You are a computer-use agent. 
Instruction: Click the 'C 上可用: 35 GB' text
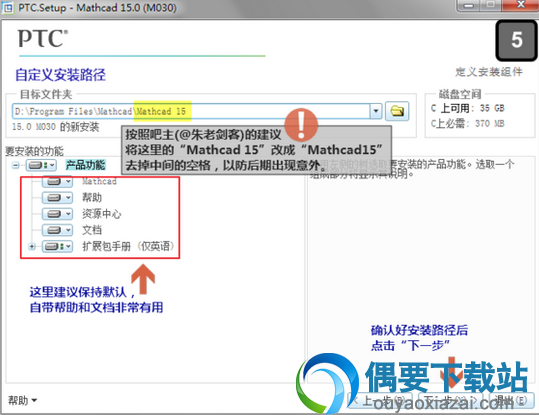tap(468, 108)
